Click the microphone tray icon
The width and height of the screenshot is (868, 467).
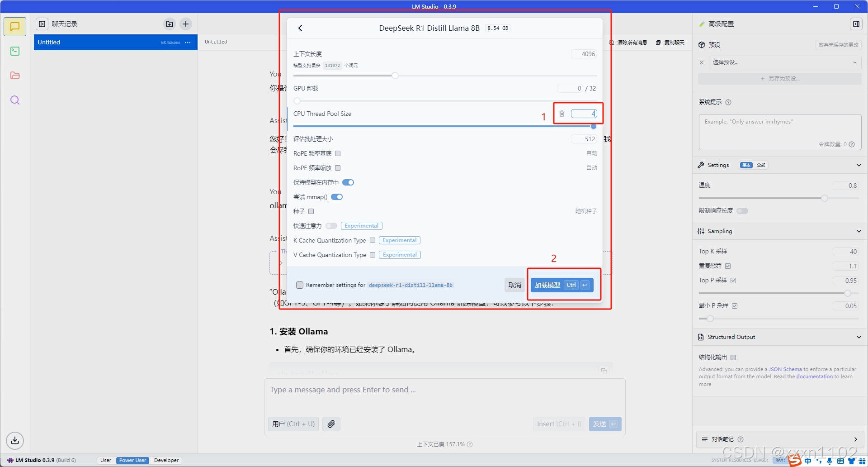830,461
